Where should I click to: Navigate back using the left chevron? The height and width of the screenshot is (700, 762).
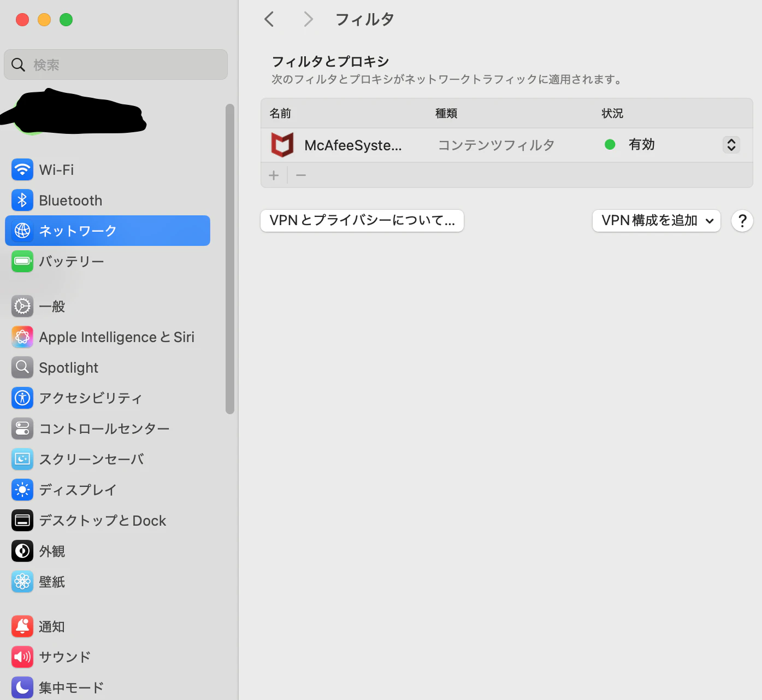tap(269, 19)
